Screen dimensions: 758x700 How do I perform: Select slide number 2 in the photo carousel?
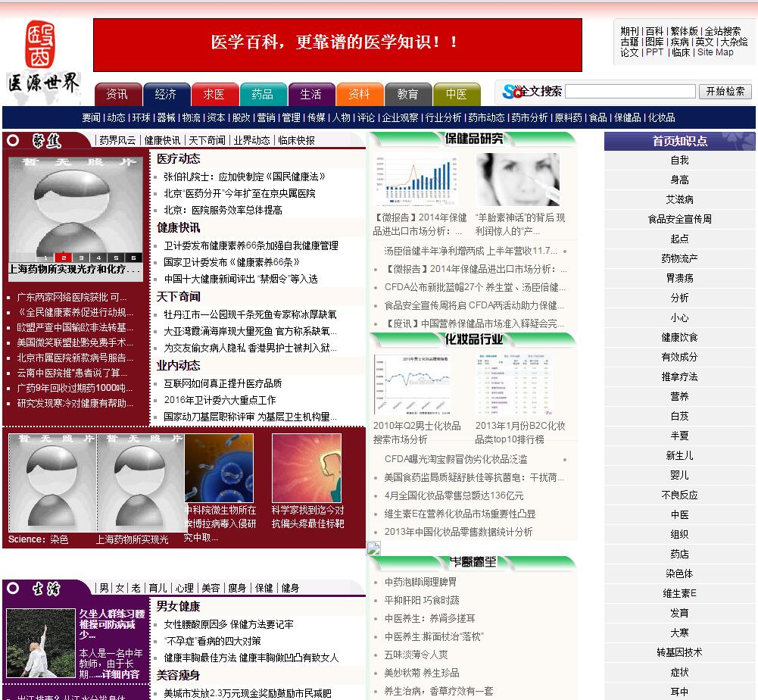64,258
